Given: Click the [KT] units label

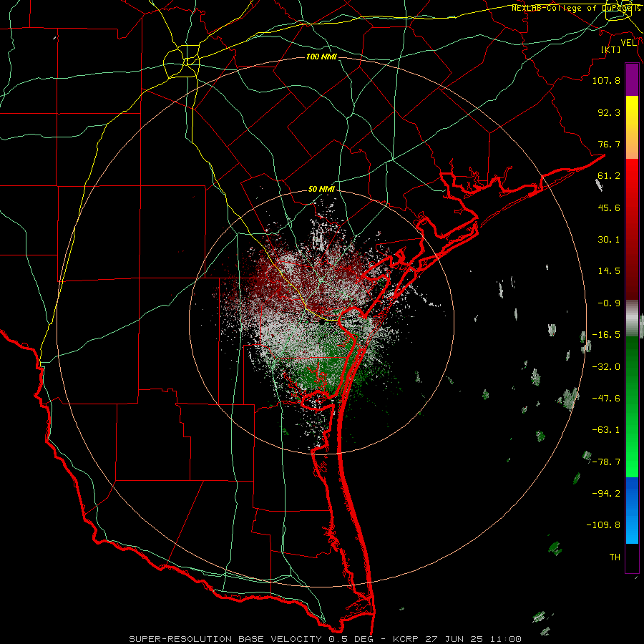Looking at the screenshot, I should (611, 49).
